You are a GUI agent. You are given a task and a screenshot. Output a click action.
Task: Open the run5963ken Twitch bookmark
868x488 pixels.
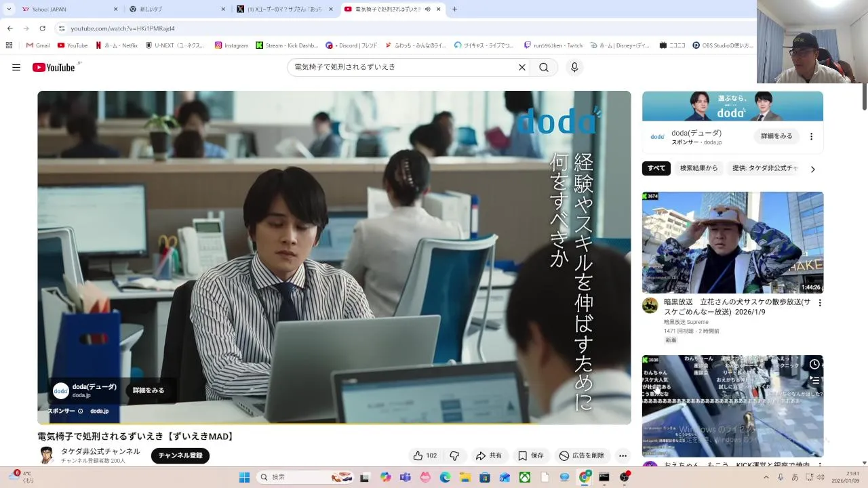pos(553,45)
